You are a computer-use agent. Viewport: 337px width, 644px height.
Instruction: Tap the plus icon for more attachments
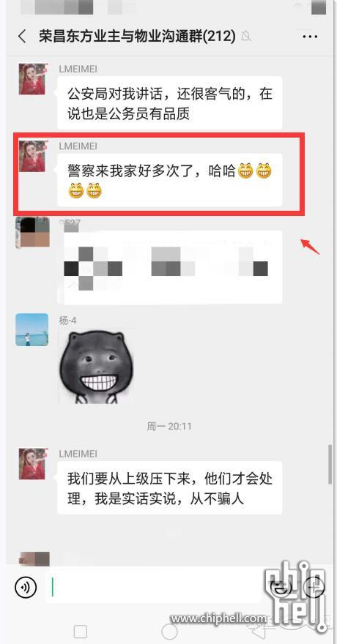pyautogui.click(x=314, y=588)
